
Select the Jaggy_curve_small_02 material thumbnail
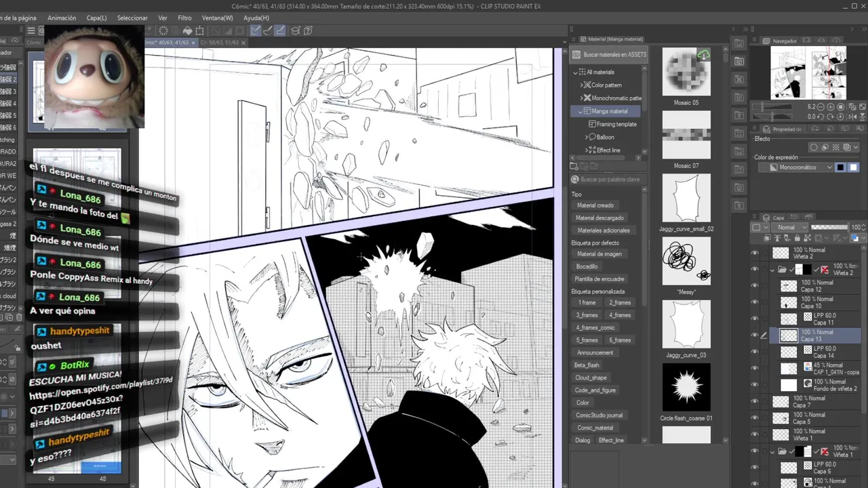click(686, 198)
